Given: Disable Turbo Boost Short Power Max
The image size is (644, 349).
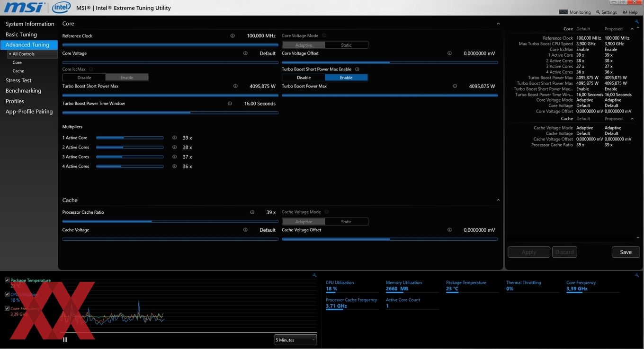Looking at the screenshot, I should pos(304,78).
